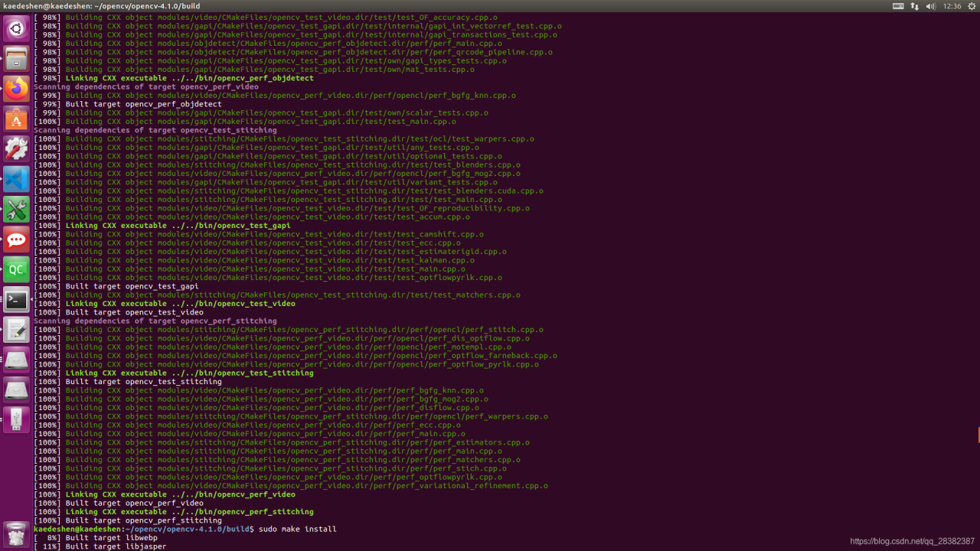
Task: Open the USB stick device icon
Action: pyautogui.click(x=16, y=420)
